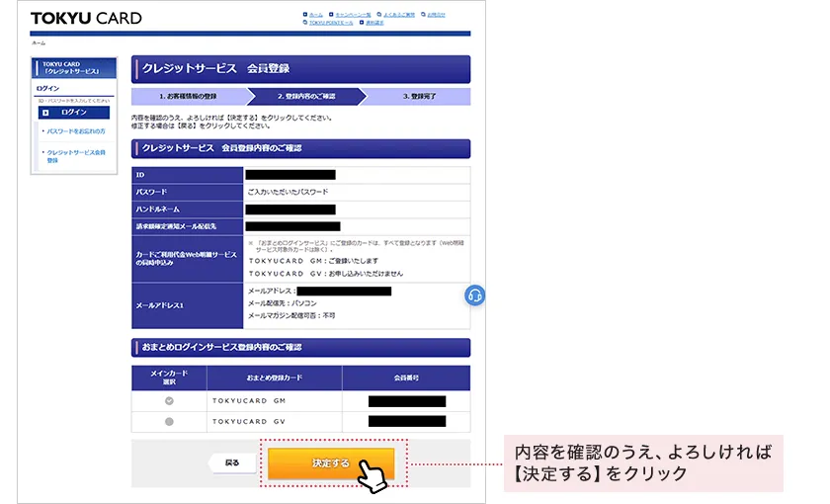Click the blue ログイン button in sidebar
The width and height of the screenshot is (830, 504).
[74, 113]
